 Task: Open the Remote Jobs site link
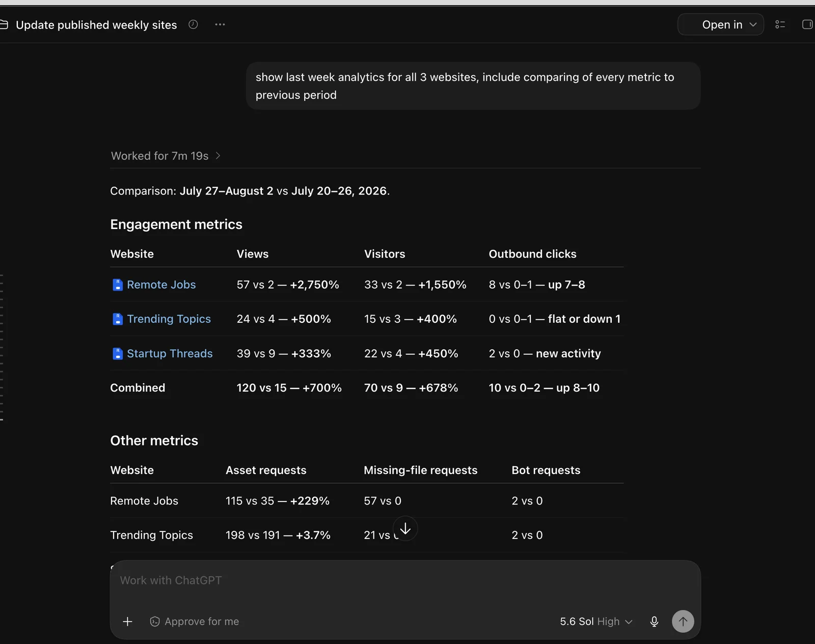click(161, 285)
